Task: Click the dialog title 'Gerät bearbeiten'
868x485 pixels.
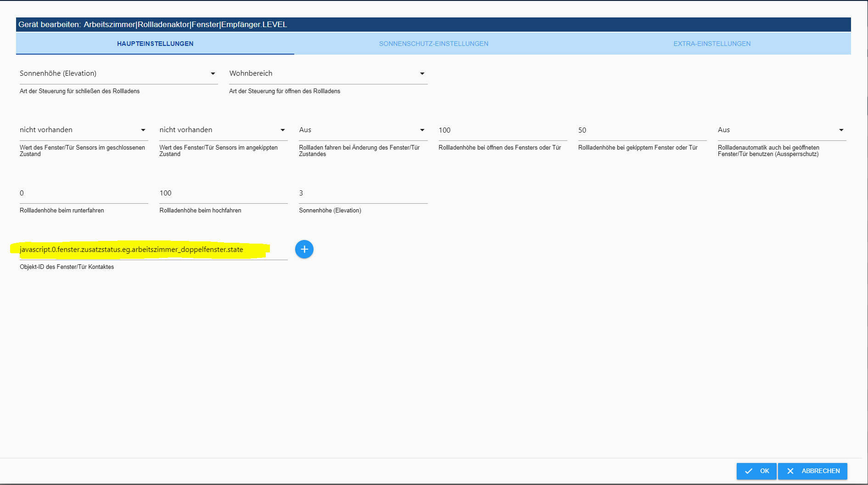Action: coord(49,24)
